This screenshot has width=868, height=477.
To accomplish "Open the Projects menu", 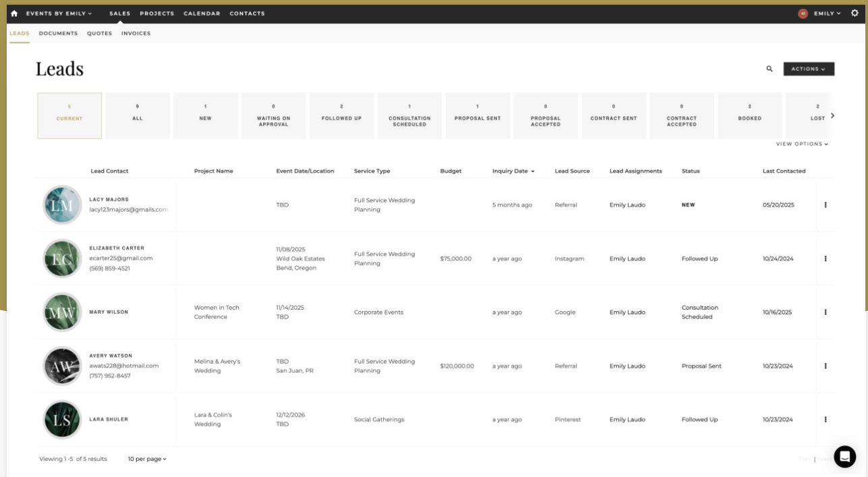I will click(157, 13).
